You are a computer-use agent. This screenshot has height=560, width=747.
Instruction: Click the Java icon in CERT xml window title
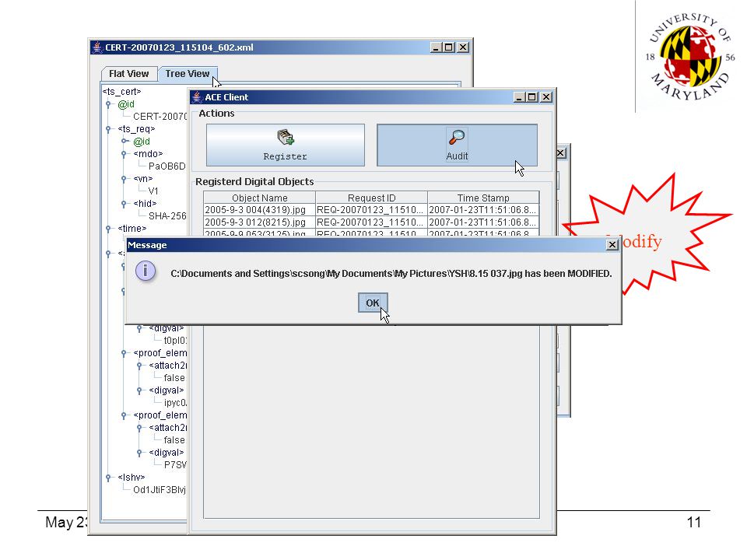pos(97,47)
